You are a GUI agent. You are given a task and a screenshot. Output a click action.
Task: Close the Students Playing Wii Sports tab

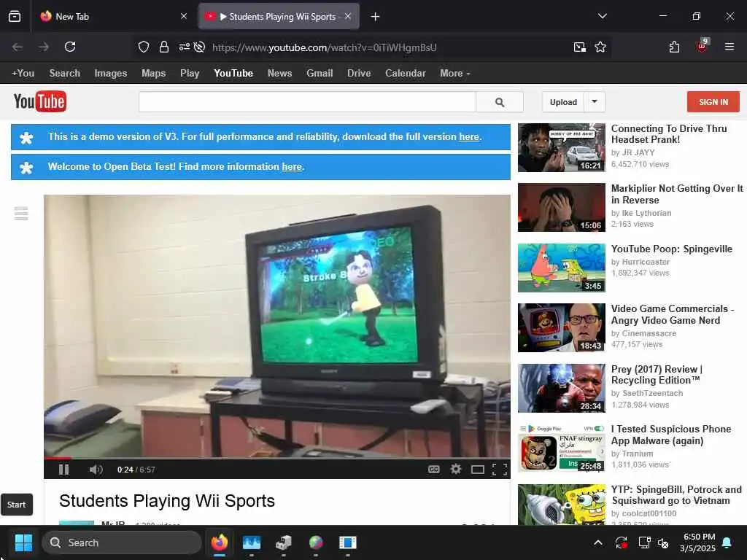click(348, 16)
